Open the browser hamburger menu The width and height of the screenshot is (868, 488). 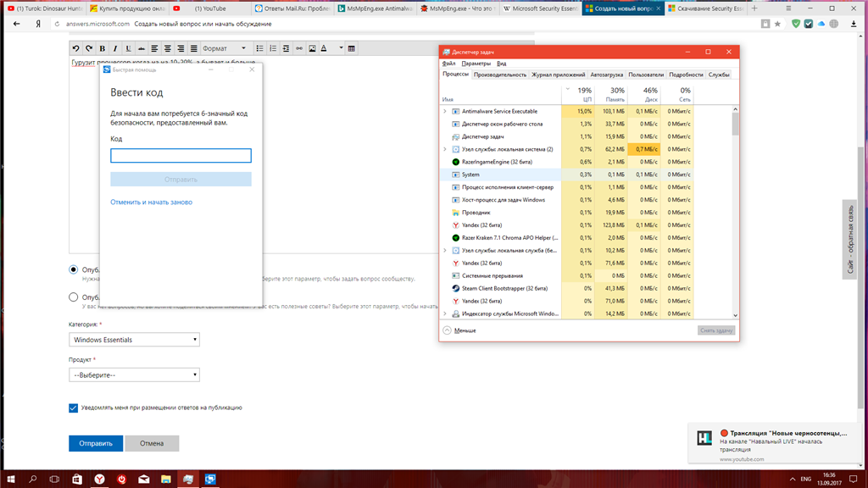tap(788, 8)
